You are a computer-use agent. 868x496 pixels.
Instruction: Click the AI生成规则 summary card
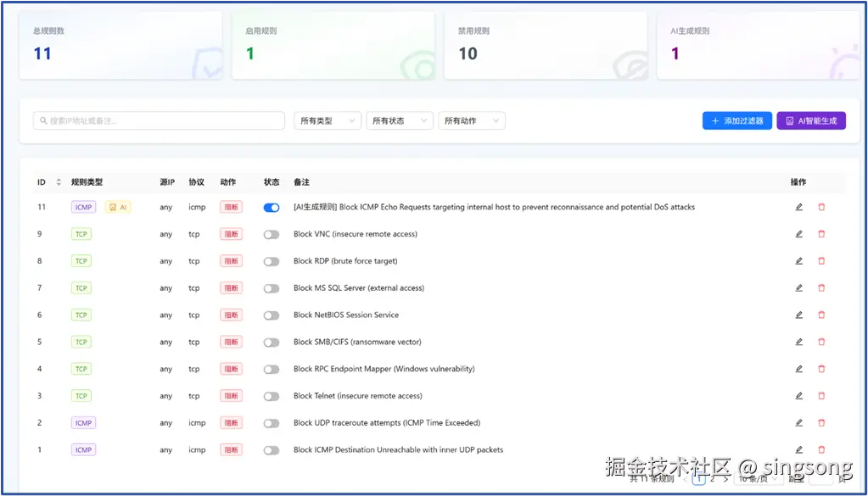coord(759,46)
